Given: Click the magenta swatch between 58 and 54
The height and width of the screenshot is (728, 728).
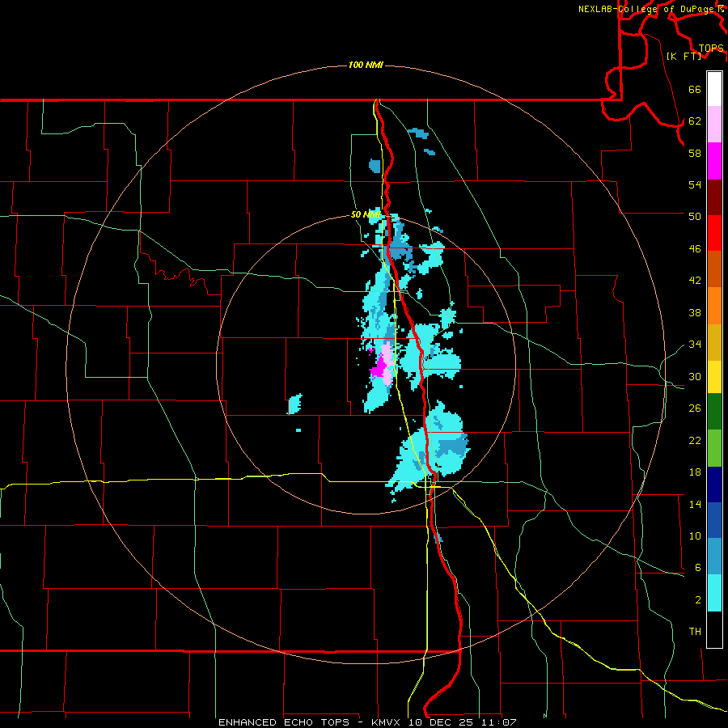Looking at the screenshot, I should point(714,161).
